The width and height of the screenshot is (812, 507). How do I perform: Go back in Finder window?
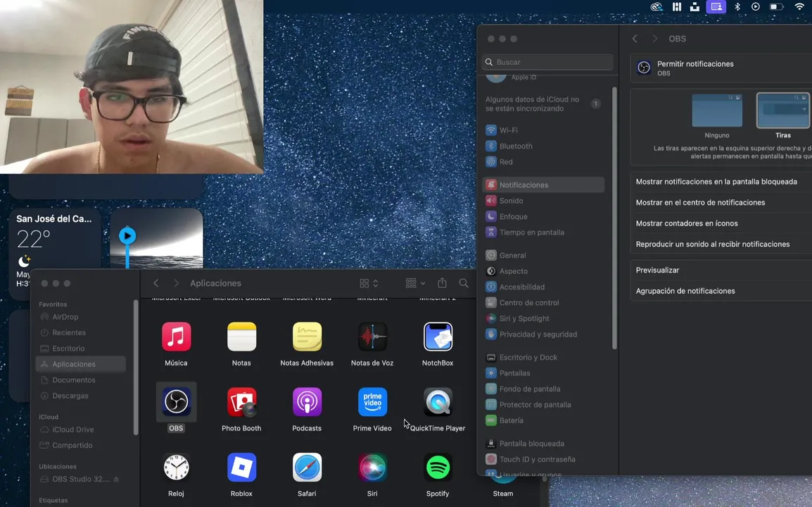pos(156,283)
